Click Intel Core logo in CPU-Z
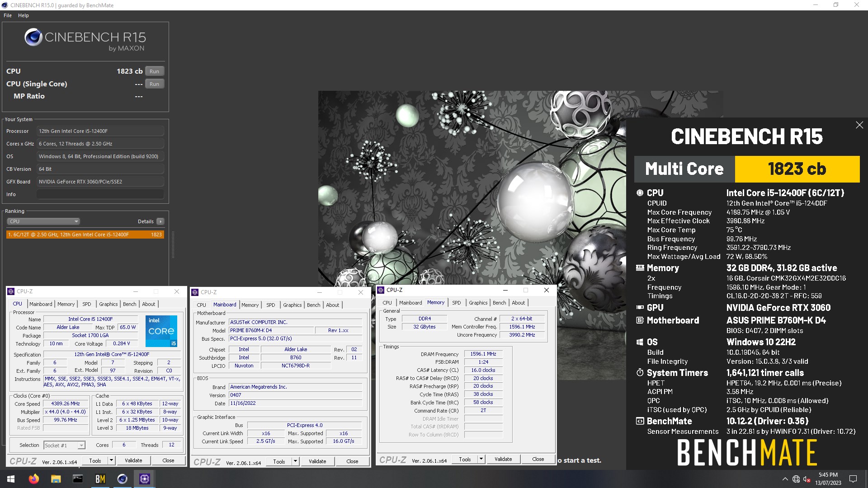This screenshot has width=868, height=488. (161, 331)
